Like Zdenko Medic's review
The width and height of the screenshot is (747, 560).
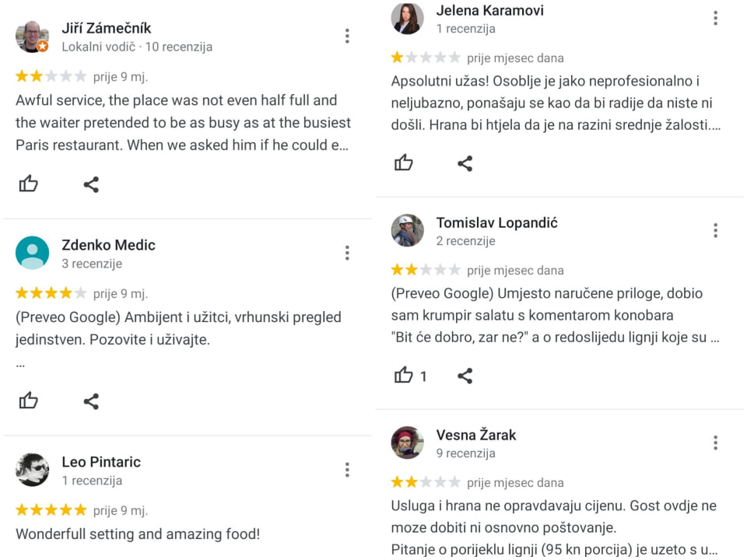29,401
